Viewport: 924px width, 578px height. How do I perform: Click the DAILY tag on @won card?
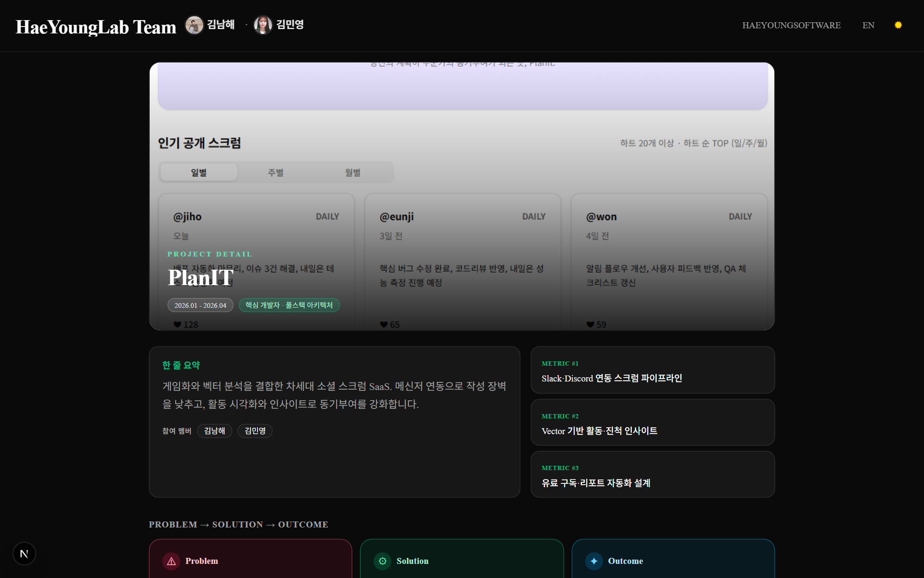(740, 217)
